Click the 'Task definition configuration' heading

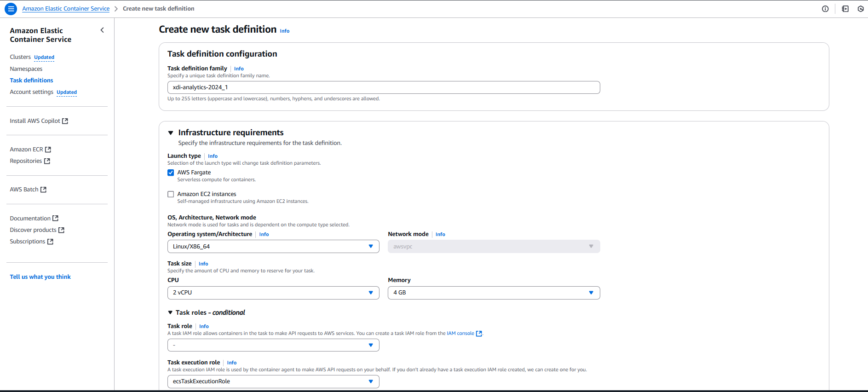(222, 54)
